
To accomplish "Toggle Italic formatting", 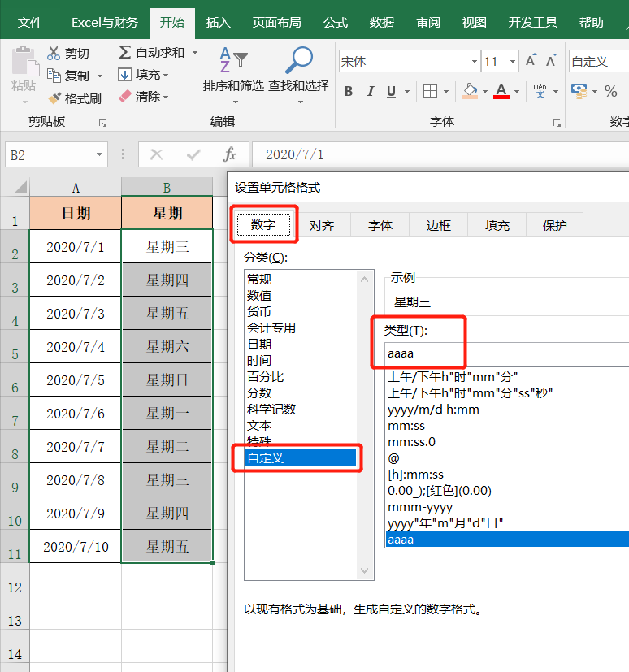I will 371,91.
